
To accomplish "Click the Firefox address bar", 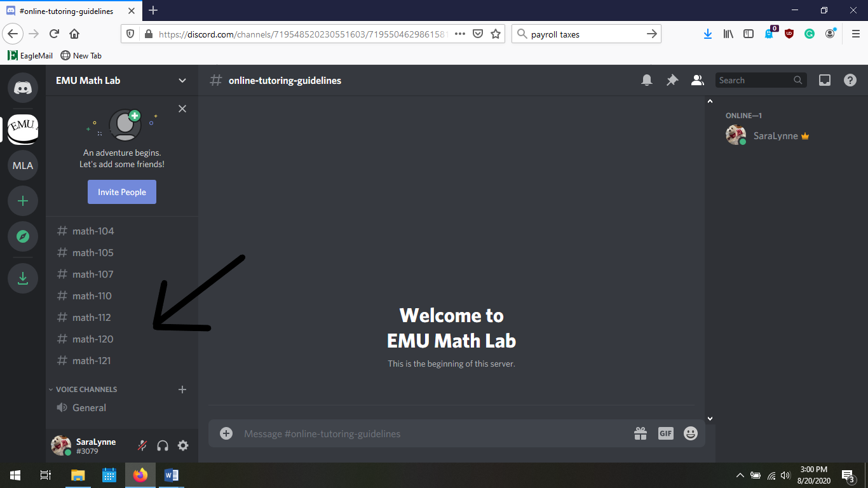I will coord(302,34).
